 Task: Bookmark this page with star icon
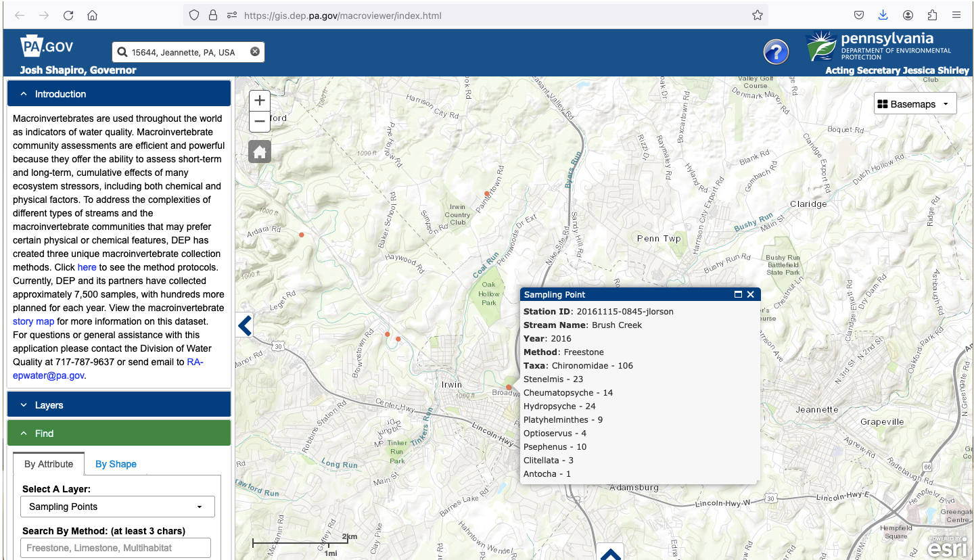click(x=757, y=15)
